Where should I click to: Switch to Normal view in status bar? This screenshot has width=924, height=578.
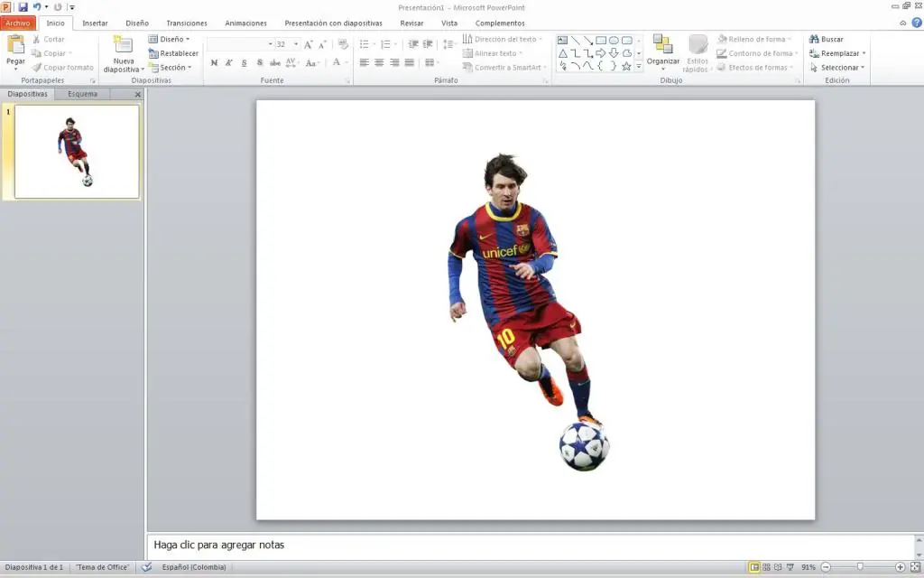(x=753, y=567)
